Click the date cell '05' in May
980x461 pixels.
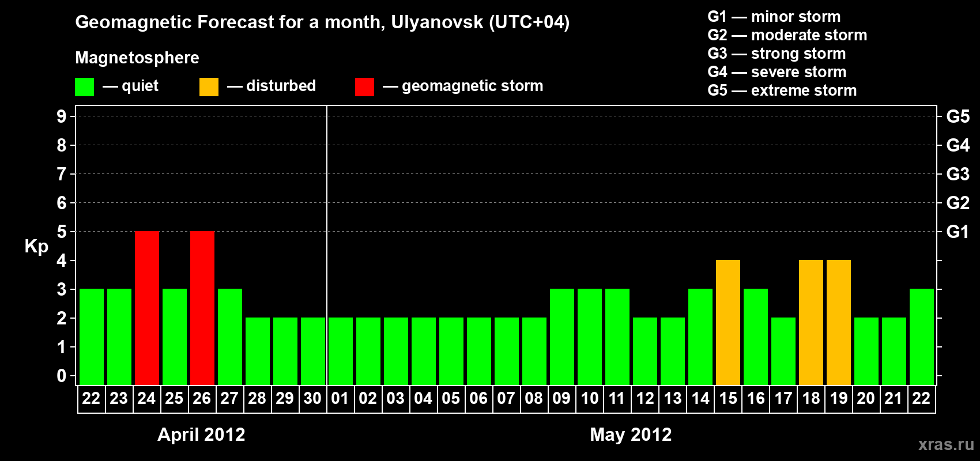click(x=451, y=399)
